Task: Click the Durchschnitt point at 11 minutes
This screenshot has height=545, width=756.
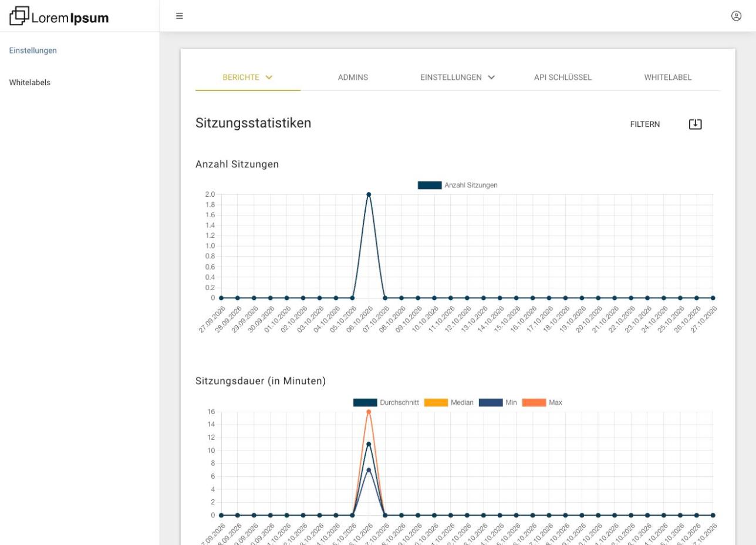Action: (x=369, y=445)
